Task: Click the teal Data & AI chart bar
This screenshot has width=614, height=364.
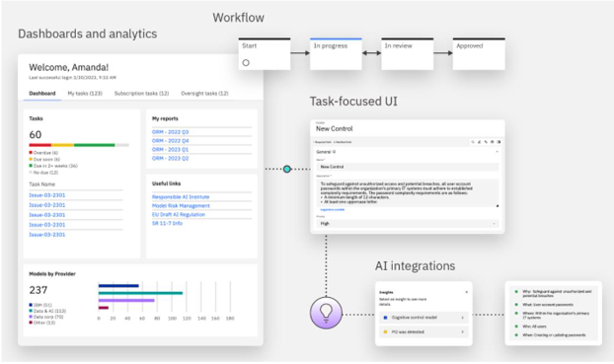Action: pyautogui.click(x=140, y=293)
